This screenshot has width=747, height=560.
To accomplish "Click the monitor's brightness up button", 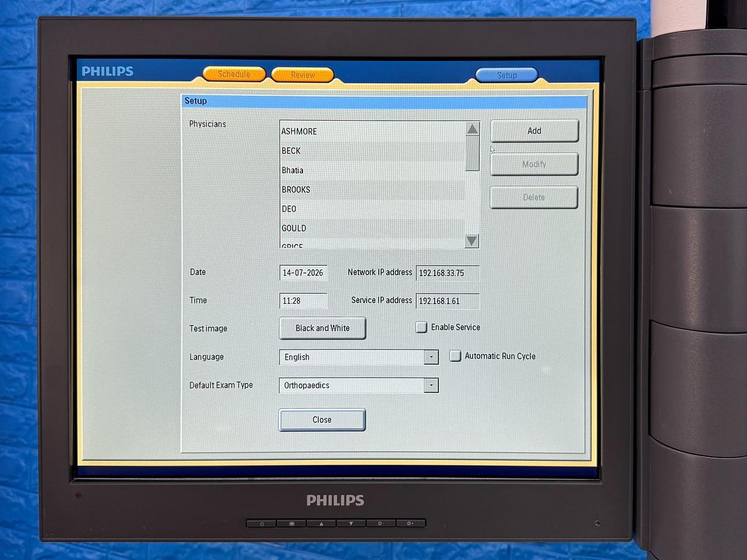I will click(x=411, y=523).
